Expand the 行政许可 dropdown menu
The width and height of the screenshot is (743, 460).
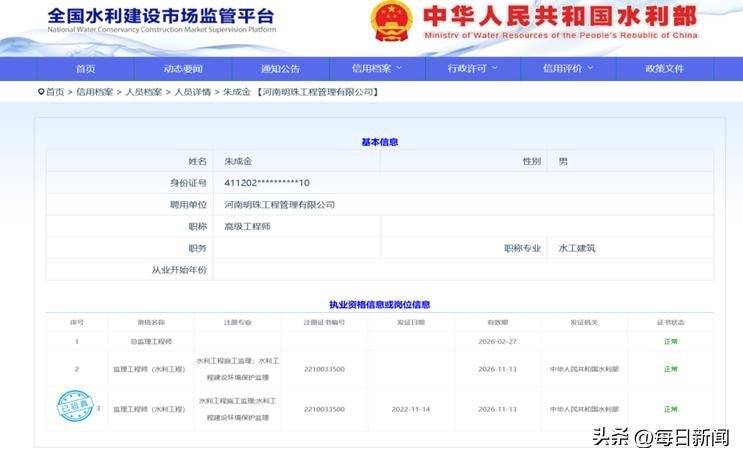(x=472, y=69)
